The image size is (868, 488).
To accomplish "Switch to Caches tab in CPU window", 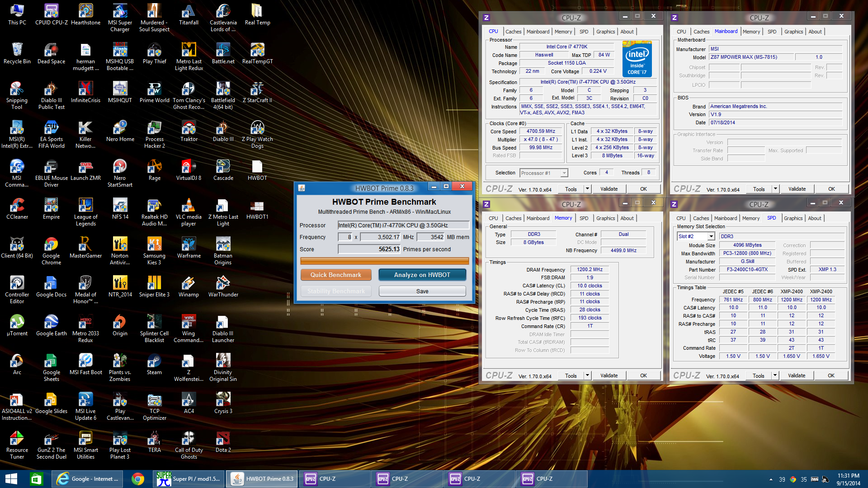I will pyautogui.click(x=513, y=32).
